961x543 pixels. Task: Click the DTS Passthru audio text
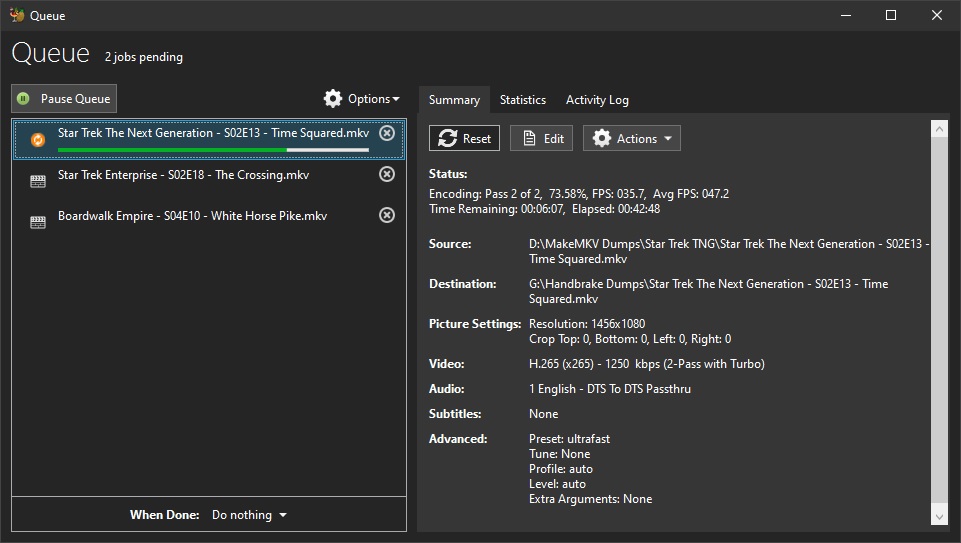click(610, 389)
